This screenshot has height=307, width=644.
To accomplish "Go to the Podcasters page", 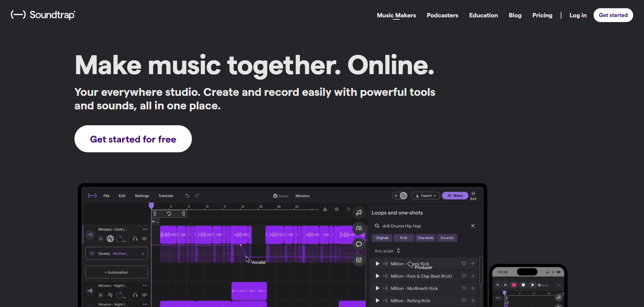I will click(442, 15).
